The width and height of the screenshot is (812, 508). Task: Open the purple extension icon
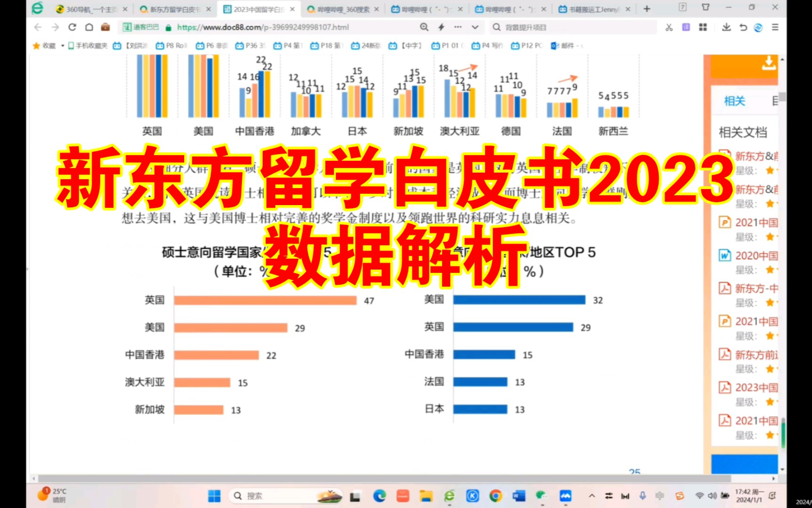click(x=686, y=27)
